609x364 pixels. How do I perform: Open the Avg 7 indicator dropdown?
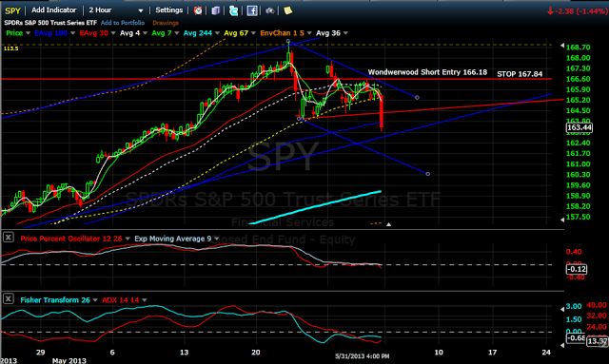pyautogui.click(x=176, y=33)
